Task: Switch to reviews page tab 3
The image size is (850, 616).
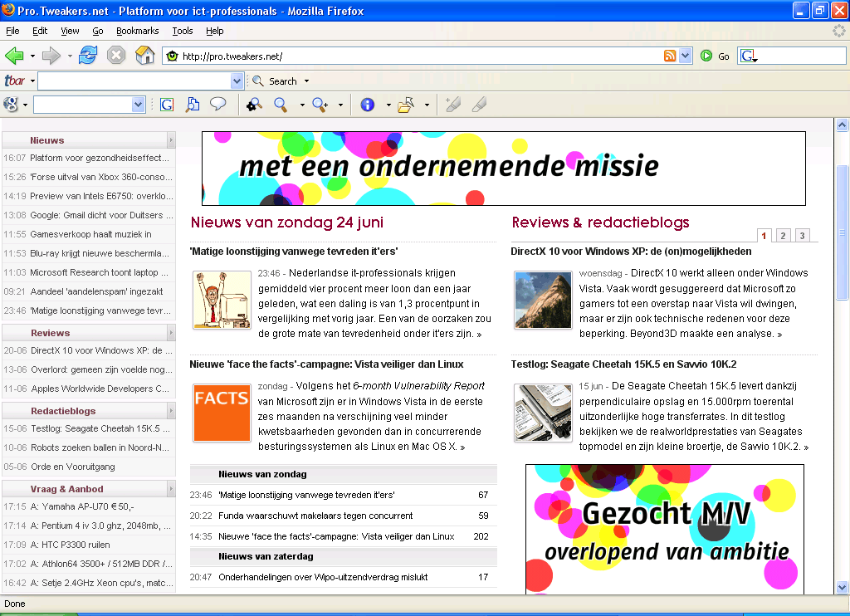Action: click(803, 235)
